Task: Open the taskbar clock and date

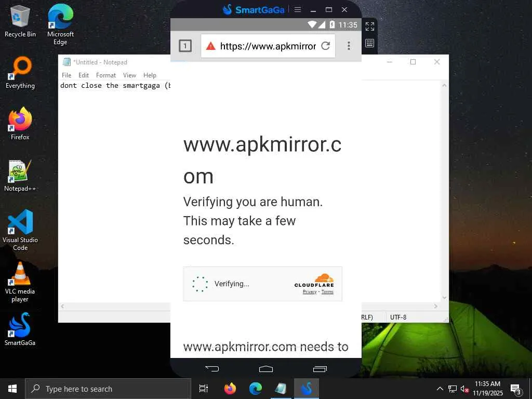Action: point(487,389)
